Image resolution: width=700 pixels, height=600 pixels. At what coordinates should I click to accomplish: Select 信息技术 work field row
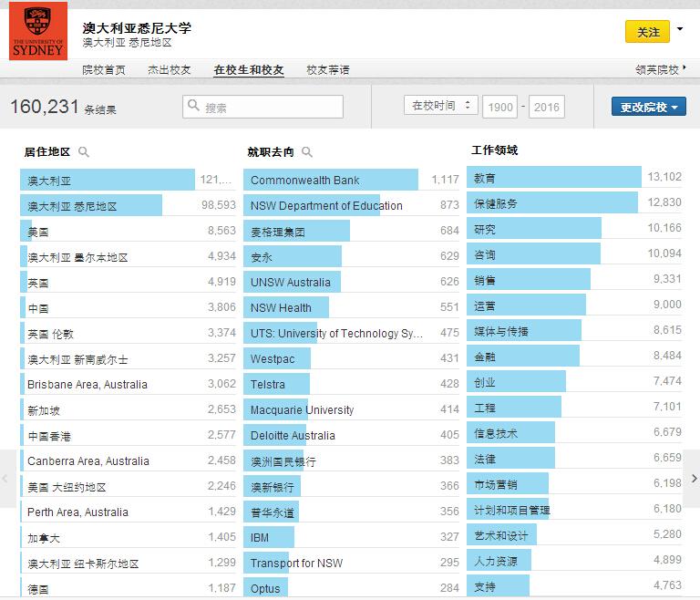coord(574,432)
